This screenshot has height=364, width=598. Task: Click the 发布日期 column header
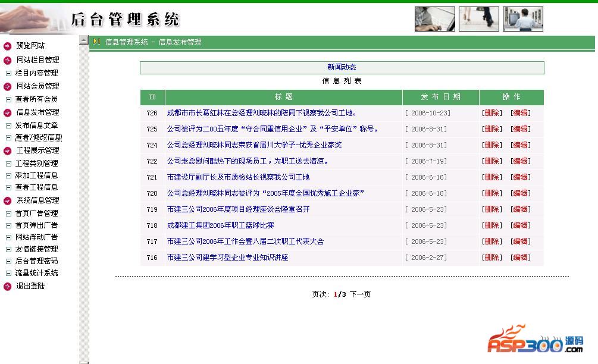[441, 97]
